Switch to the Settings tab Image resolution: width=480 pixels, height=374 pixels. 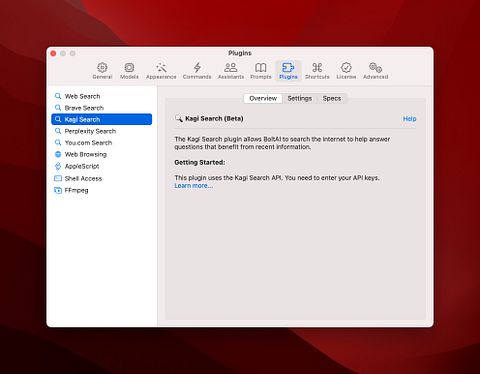299,98
